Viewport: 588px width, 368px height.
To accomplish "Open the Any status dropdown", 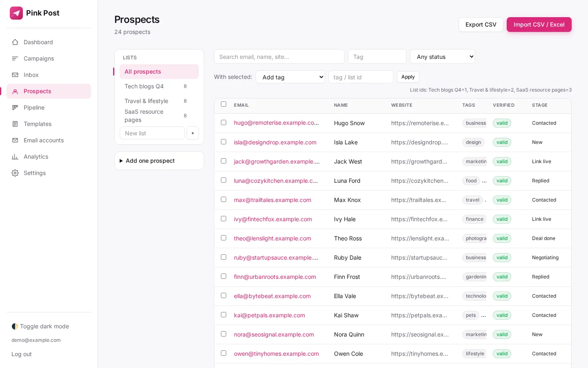I will tap(443, 56).
